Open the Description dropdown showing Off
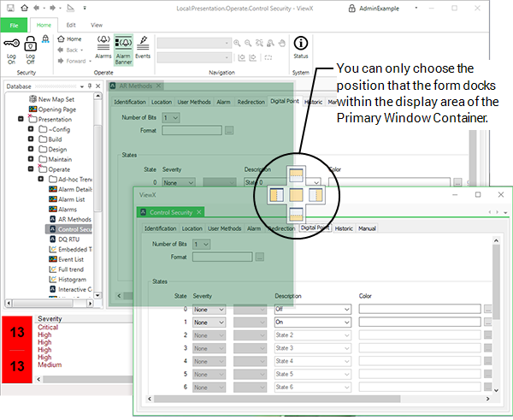The image size is (513, 420). coord(311,309)
